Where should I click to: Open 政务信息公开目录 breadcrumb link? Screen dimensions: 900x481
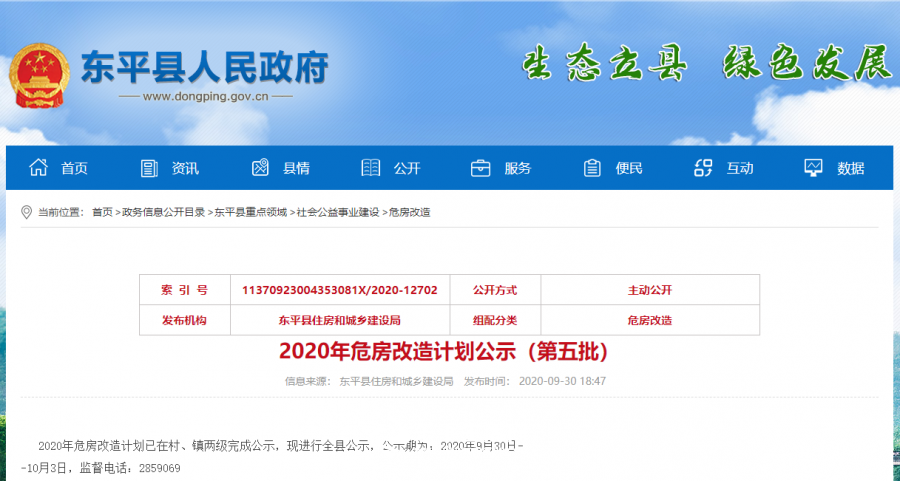[x=164, y=212]
